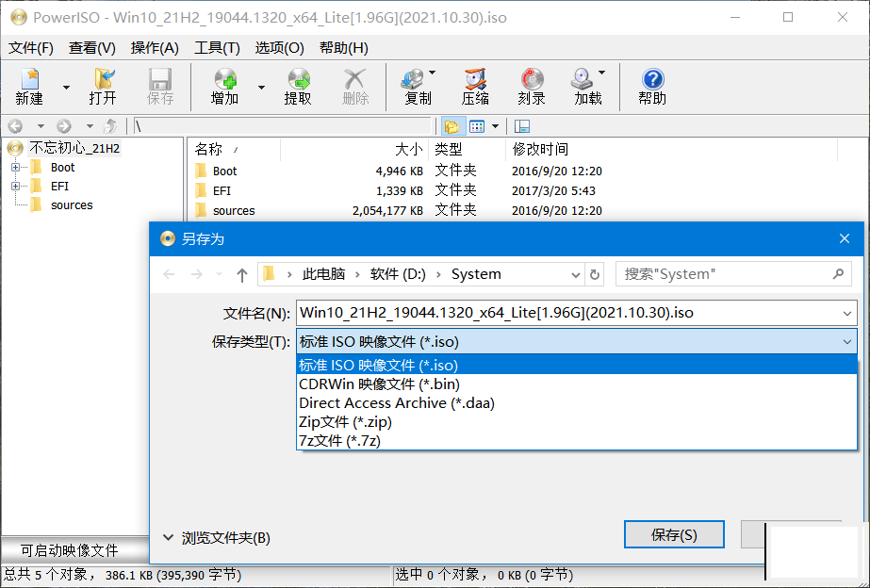870x588 pixels.
Task: Select Direct Access Archive (*.daa) option
Action: 577,402
